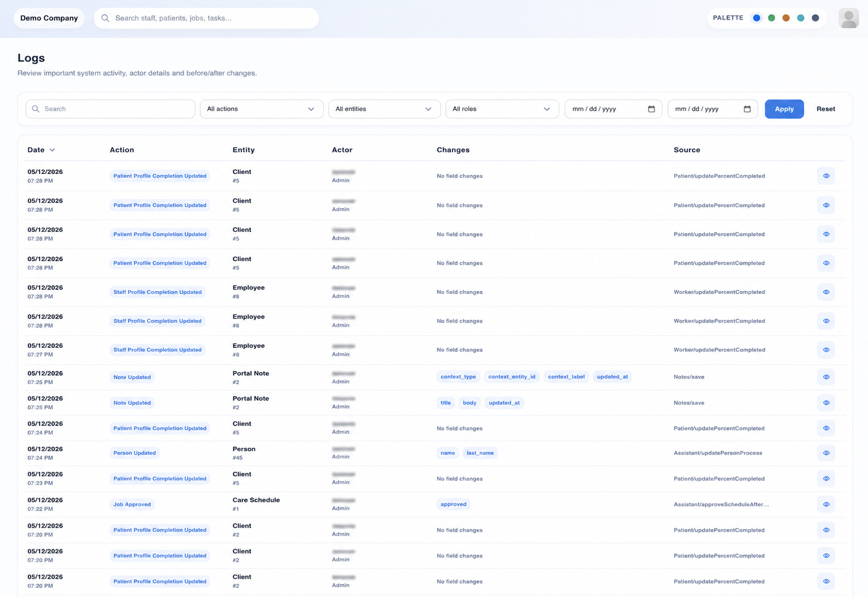
Task: Click the name change tag
Action: [447, 453]
